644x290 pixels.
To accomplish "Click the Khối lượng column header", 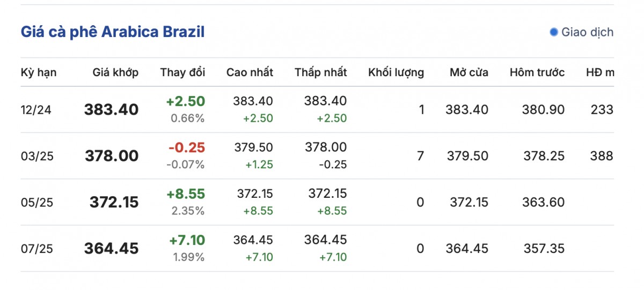I will (396, 72).
